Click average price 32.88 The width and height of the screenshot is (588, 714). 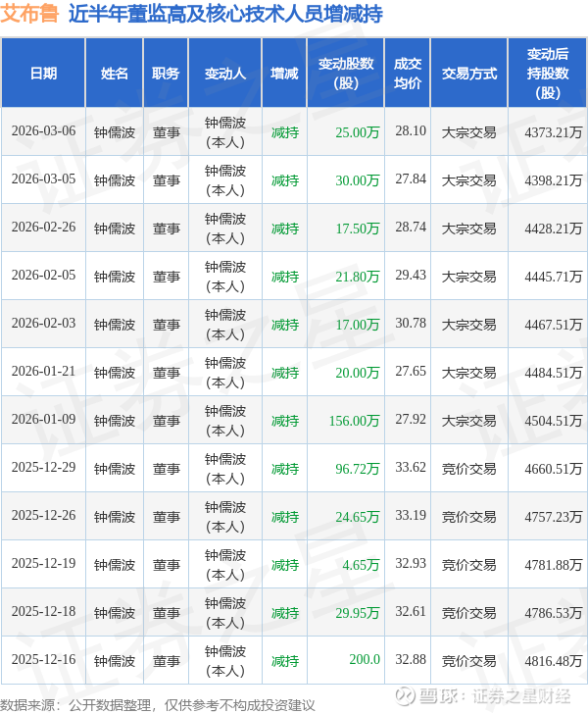click(411, 660)
